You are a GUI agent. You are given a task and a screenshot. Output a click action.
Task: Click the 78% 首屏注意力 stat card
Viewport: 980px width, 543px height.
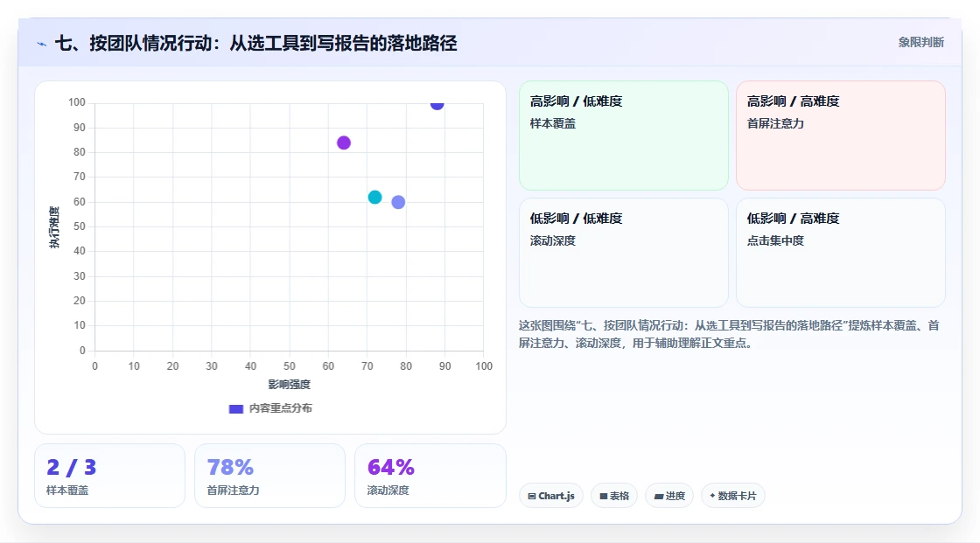(270, 476)
